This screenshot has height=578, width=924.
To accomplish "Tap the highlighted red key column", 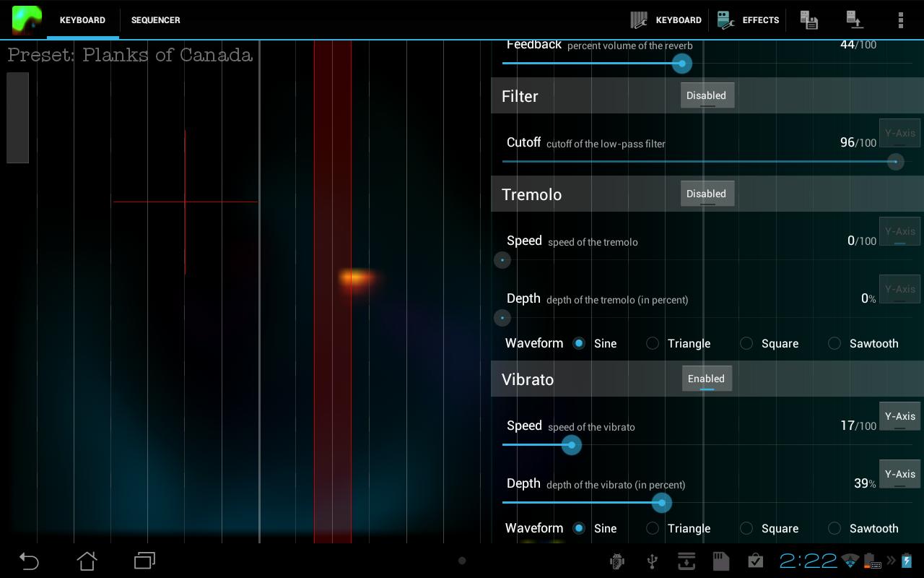I will (x=332, y=291).
